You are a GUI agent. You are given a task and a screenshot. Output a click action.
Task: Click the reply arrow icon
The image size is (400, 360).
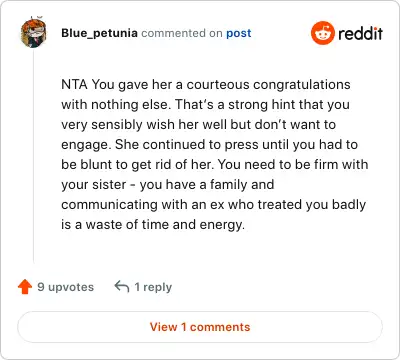coord(122,286)
